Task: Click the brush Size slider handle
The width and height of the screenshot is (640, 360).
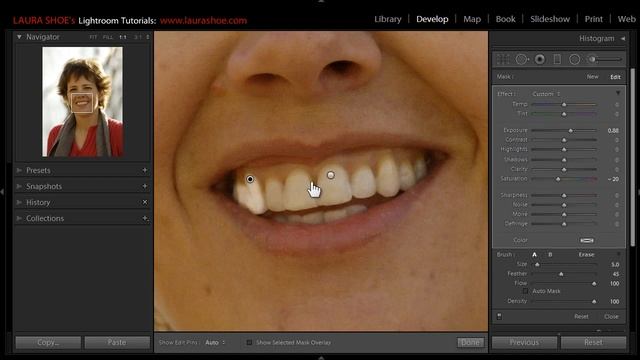Action: [x=537, y=265]
